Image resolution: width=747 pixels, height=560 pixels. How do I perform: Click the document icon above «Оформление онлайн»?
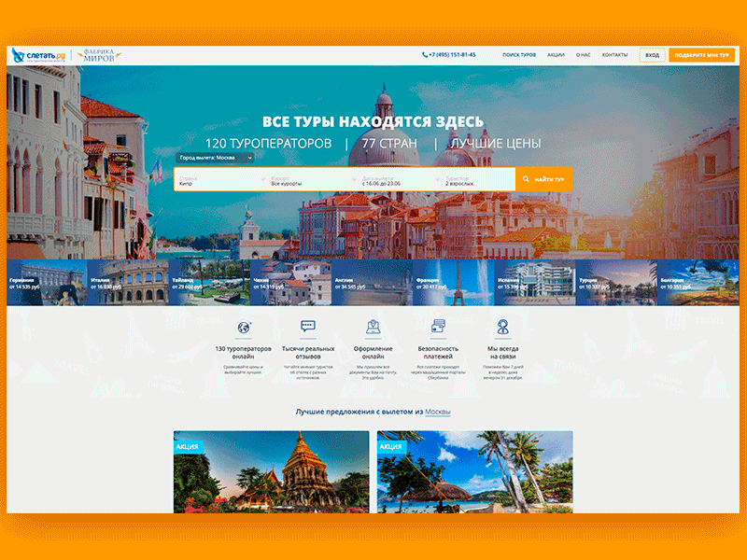tap(373, 328)
